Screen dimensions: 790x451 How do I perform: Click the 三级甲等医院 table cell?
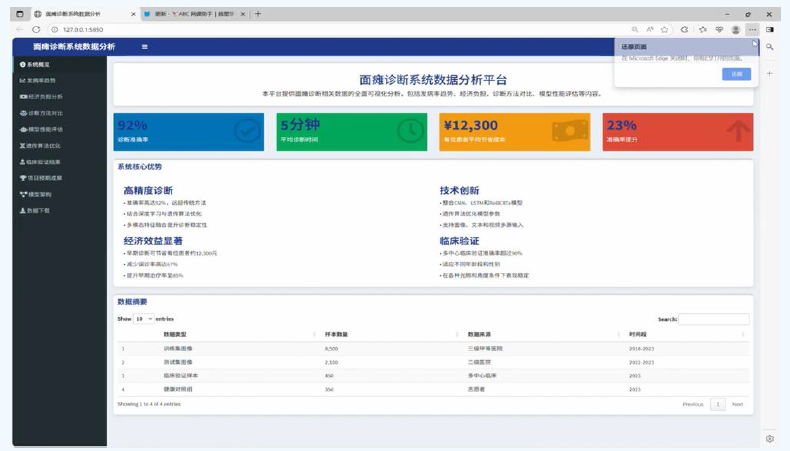tap(485, 349)
